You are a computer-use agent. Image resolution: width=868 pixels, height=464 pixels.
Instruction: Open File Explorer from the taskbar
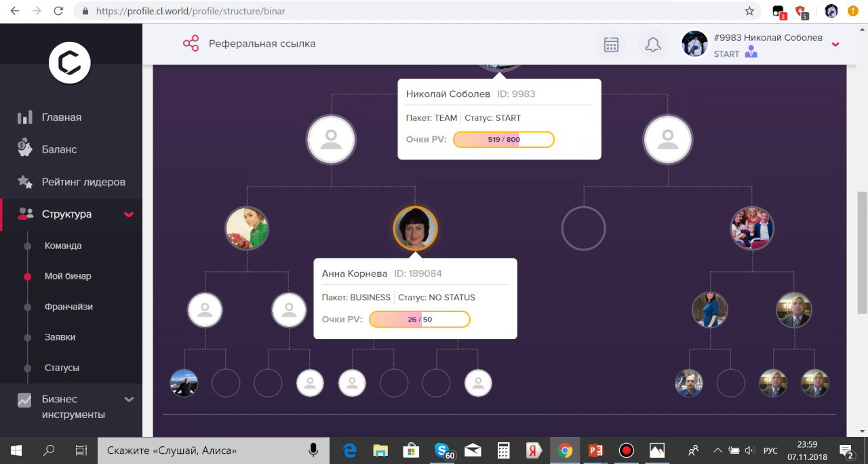pyautogui.click(x=380, y=450)
